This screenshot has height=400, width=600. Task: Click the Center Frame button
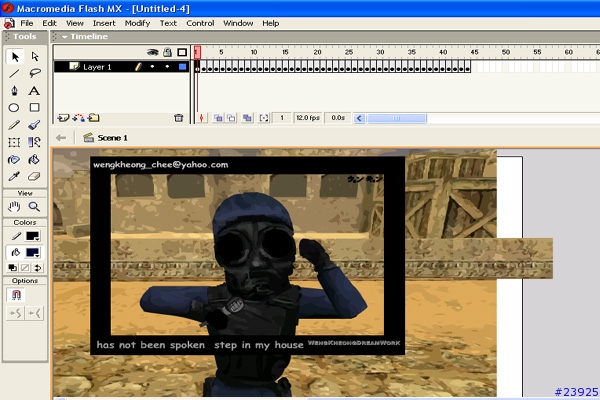point(202,118)
